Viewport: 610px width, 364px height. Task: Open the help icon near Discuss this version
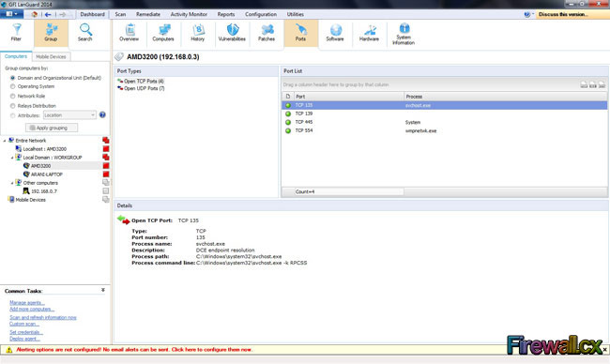coord(526,14)
